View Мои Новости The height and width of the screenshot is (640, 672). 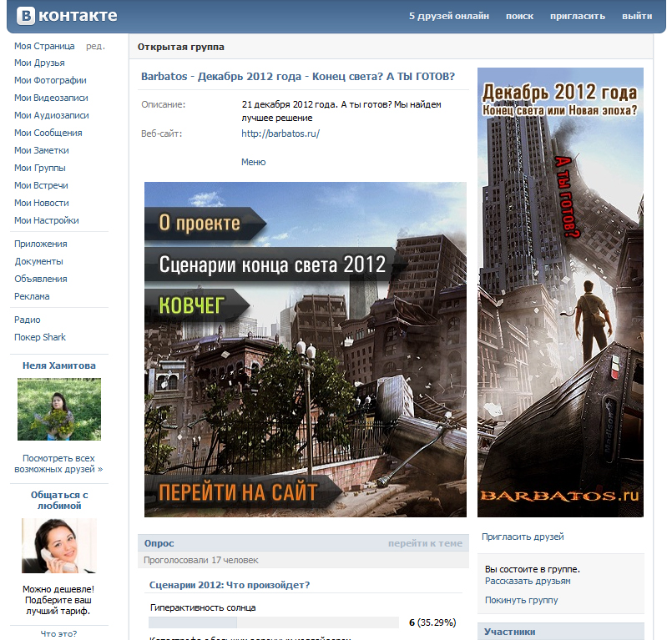coord(42,203)
